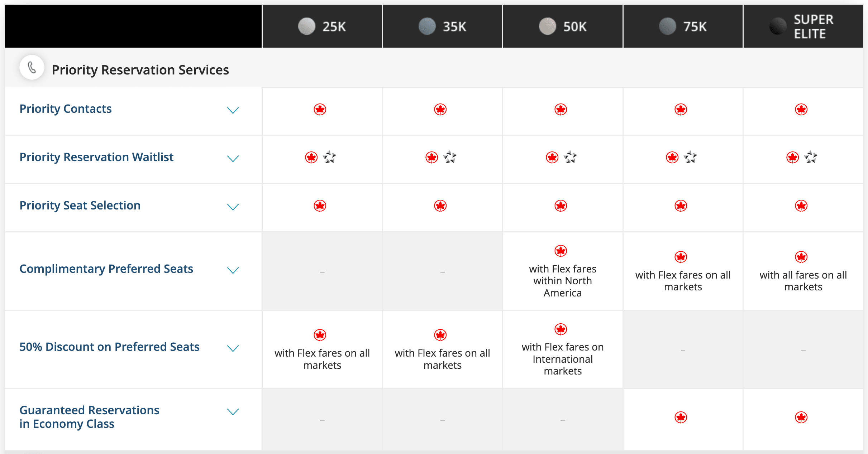Click Air Canada maple leaf under 75K Priority Contacts
This screenshot has width=868, height=454.
click(681, 110)
